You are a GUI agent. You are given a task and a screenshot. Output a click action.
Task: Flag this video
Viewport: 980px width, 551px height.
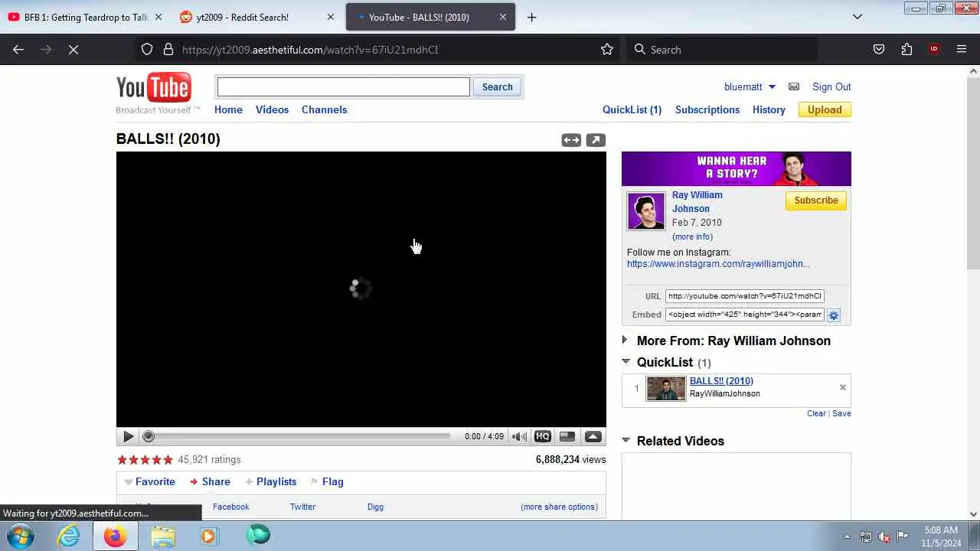tap(327, 481)
